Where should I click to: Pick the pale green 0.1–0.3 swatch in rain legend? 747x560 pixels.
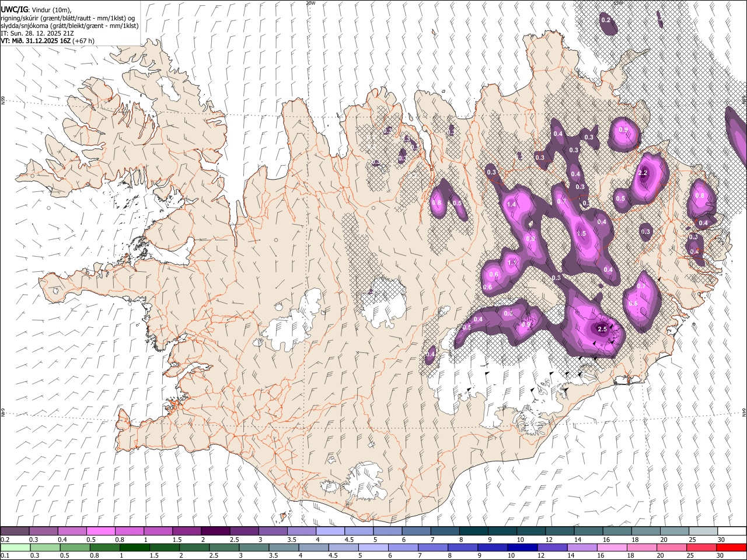coord(15,547)
